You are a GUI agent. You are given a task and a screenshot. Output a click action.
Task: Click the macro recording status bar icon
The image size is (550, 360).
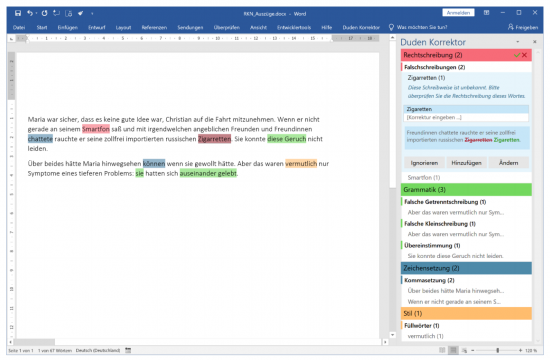(x=128, y=351)
